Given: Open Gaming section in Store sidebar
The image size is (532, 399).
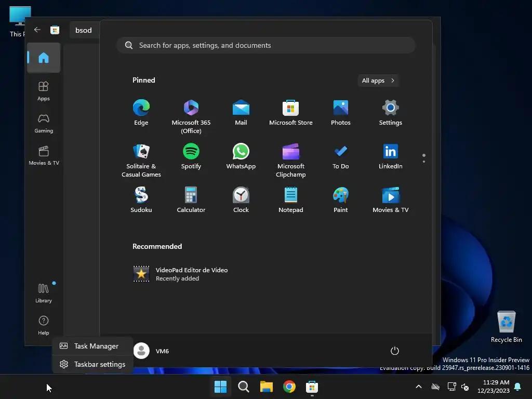Looking at the screenshot, I should tap(44, 124).
